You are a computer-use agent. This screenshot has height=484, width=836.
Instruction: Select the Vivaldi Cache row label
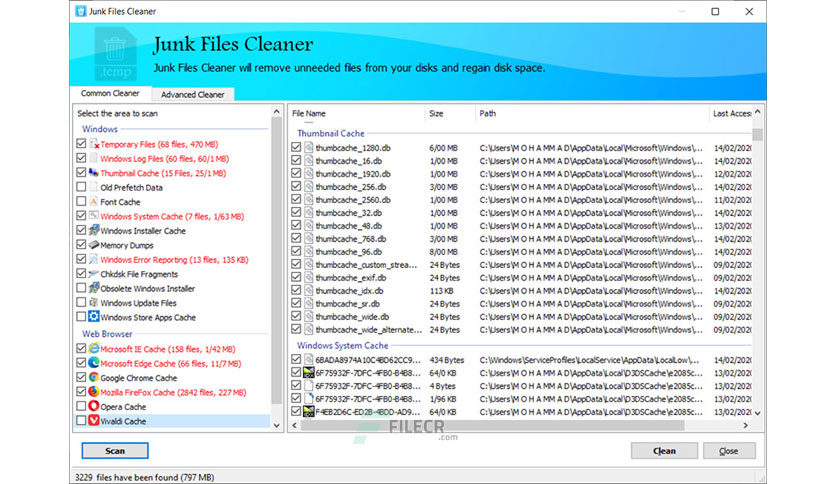123,421
